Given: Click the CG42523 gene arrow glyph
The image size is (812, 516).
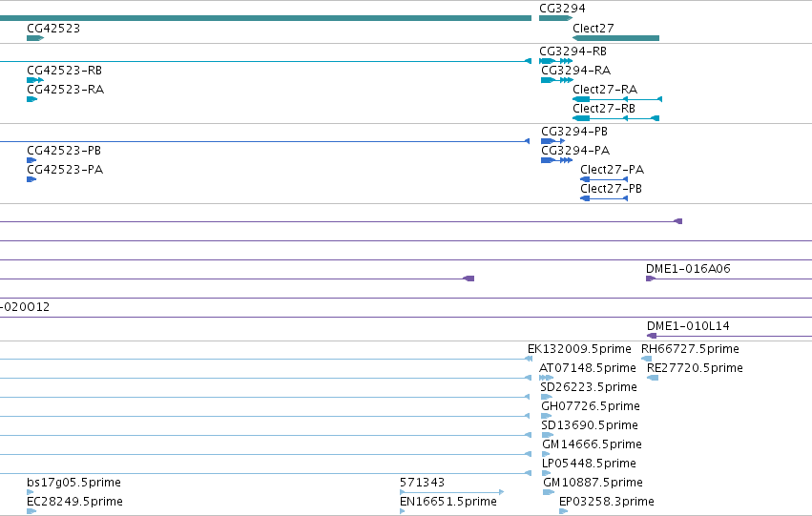Looking at the screenshot, I should (x=35, y=38).
